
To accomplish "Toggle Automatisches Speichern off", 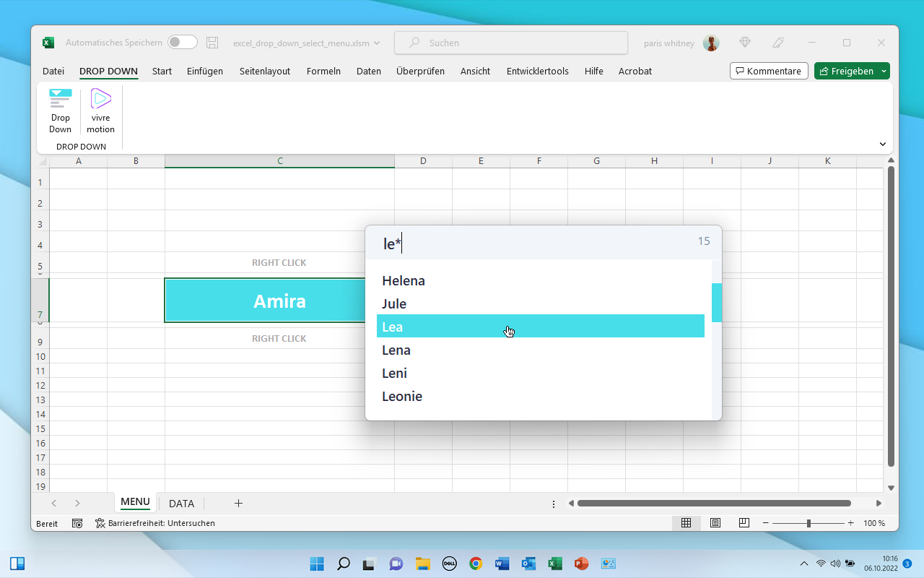I will (x=182, y=42).
